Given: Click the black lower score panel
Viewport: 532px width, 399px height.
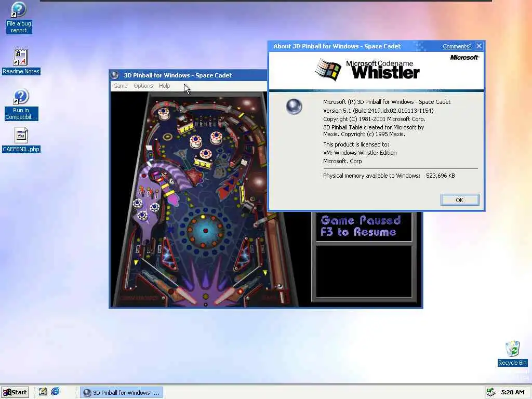Looking at the screenshot, I should pos(364,271).
